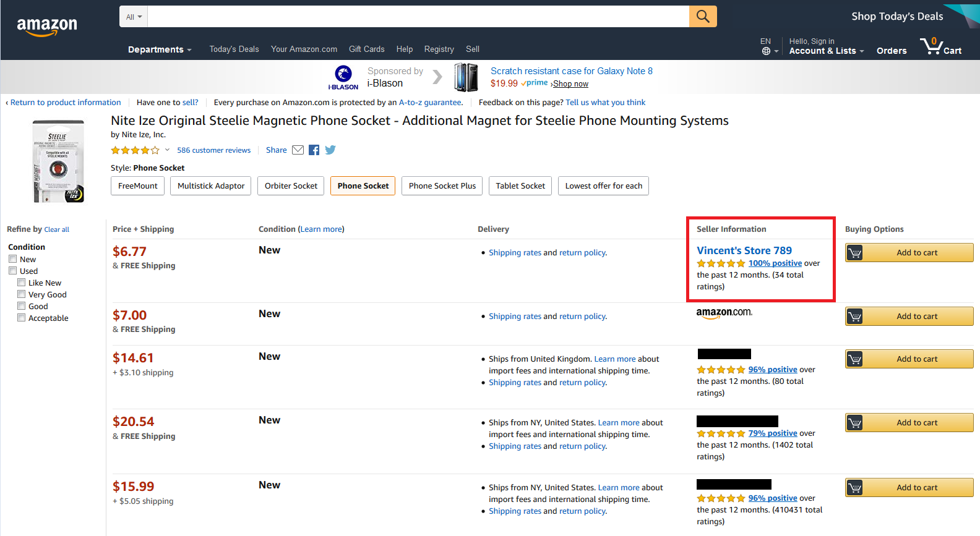Select Lowest offer for each
Screen dimensions: 980x536
click(x=603, y=186)
